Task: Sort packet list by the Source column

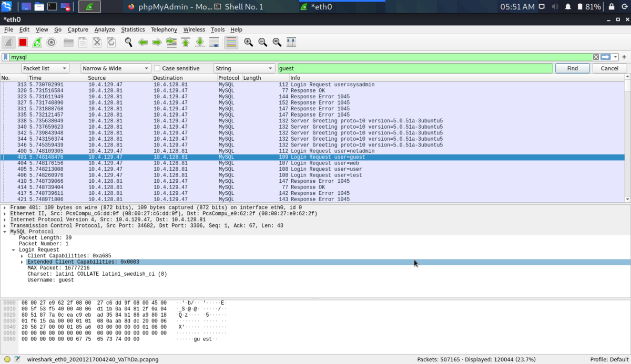Action: pyautogui.click(x=119, y=78)
